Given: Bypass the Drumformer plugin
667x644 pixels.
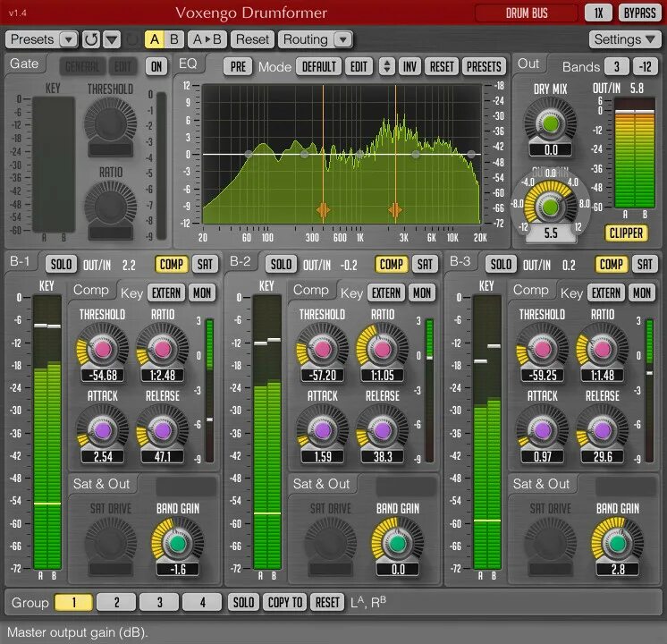Looking at the screenshot, I should pyautogui.click(x=639, y=13).
